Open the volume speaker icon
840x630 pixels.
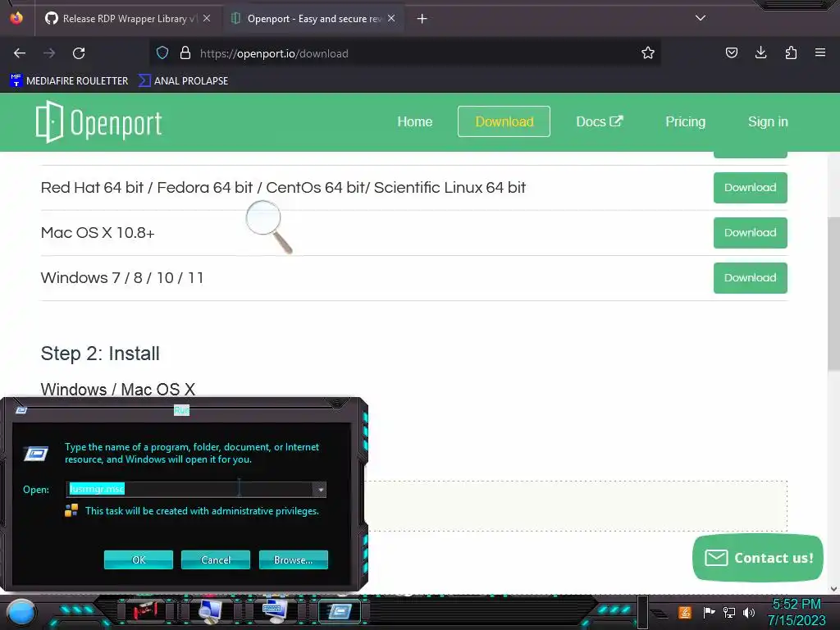[748, 612]
